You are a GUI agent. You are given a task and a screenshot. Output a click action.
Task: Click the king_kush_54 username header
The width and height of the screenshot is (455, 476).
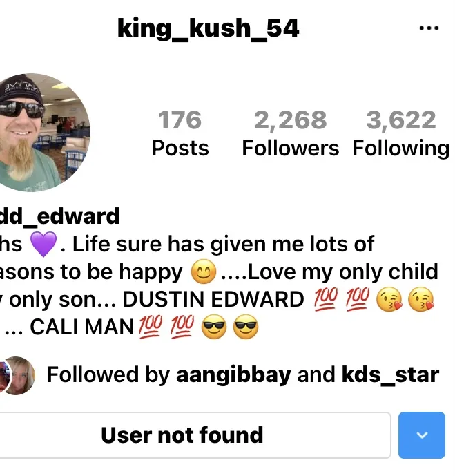pyautogui.click(x=208, y=28)
